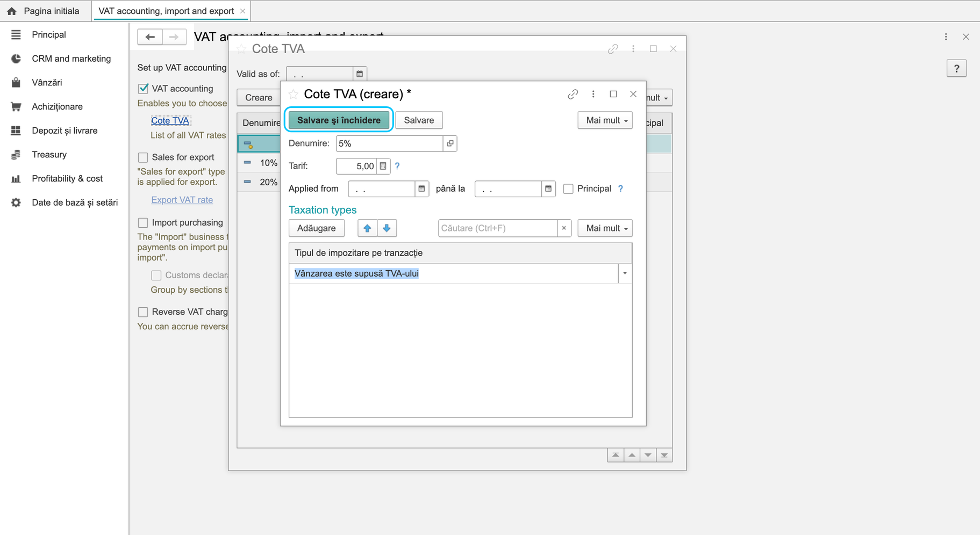Tick the Principal checkbox
Image resolution: width=980 pixels, height=535 pixels.
coord(568,189)
